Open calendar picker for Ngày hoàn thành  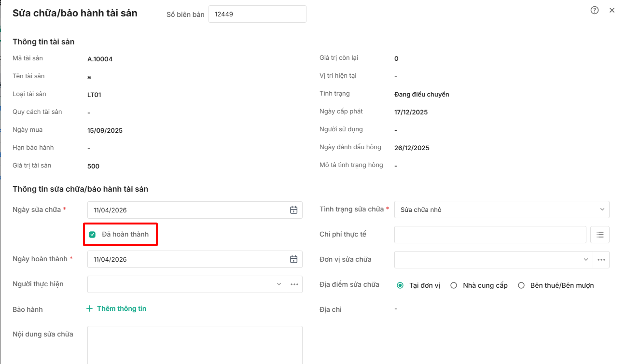(x=293, y=259)
